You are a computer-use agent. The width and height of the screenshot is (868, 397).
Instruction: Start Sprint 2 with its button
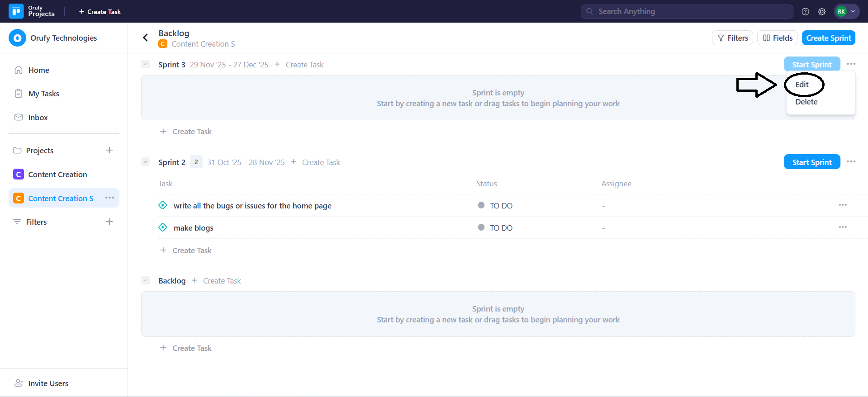pos(811,162)
